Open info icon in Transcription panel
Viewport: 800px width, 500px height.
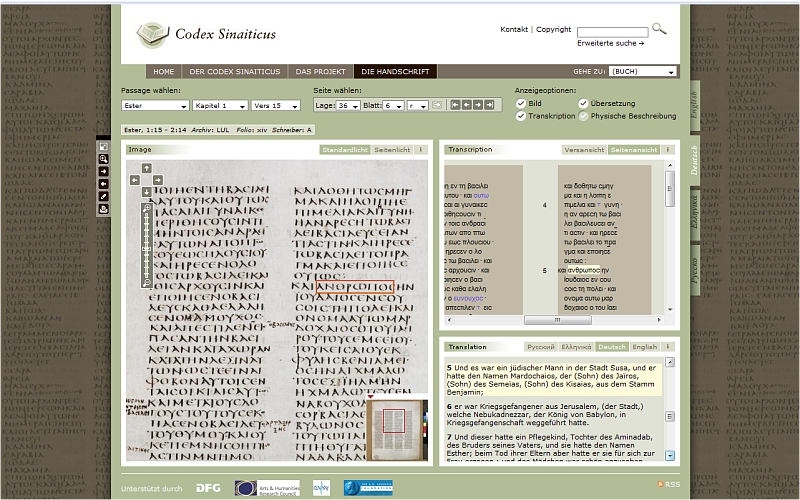click(667, 149)
